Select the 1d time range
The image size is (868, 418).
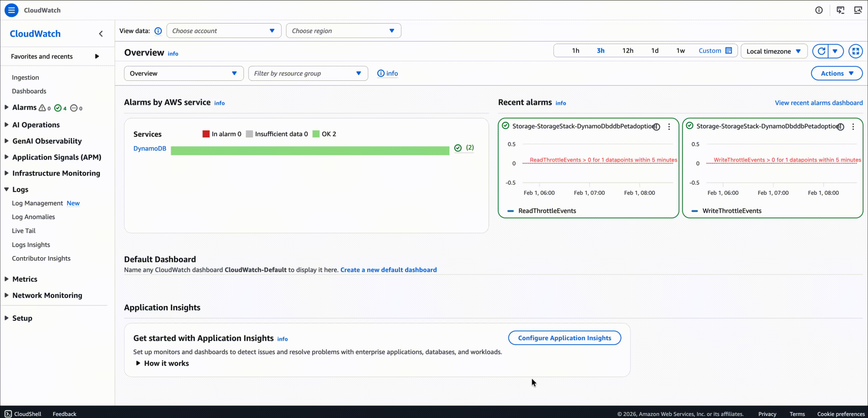click(655, 51)
